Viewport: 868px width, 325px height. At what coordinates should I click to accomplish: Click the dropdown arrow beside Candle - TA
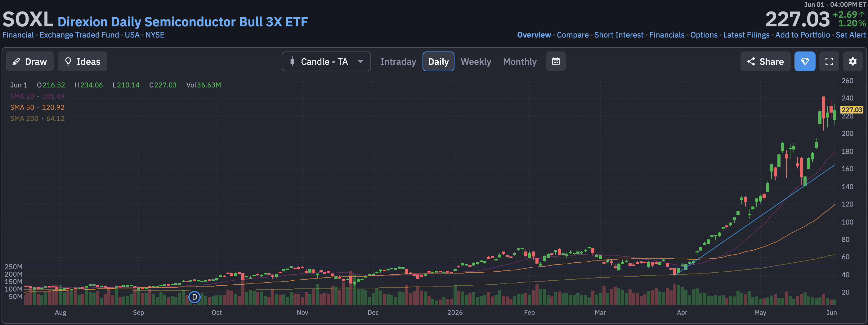coord(360,62)
